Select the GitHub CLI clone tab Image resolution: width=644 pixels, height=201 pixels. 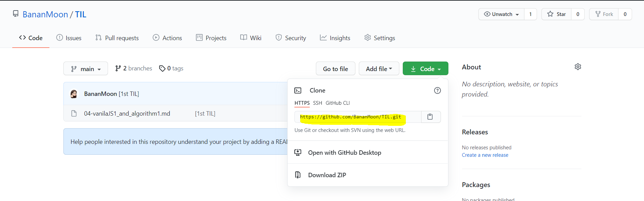338,103
